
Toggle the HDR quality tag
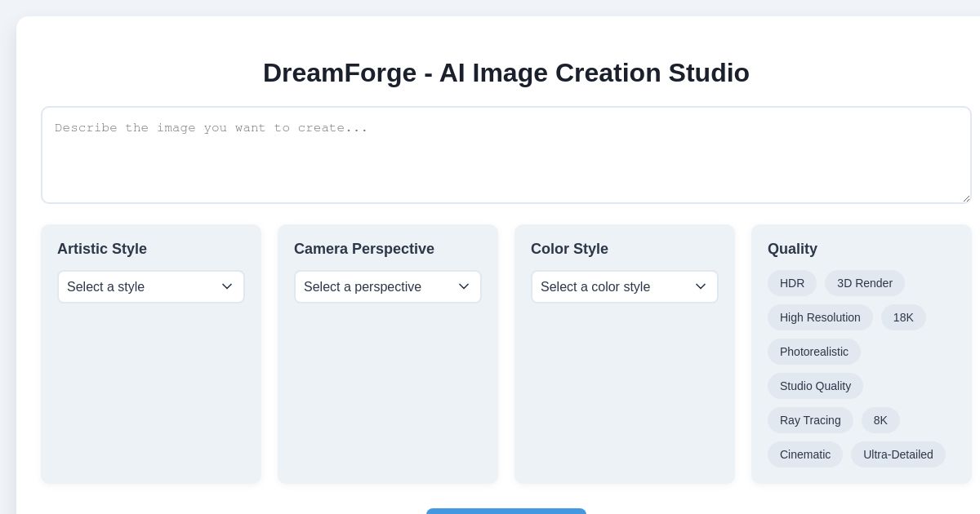791,283
